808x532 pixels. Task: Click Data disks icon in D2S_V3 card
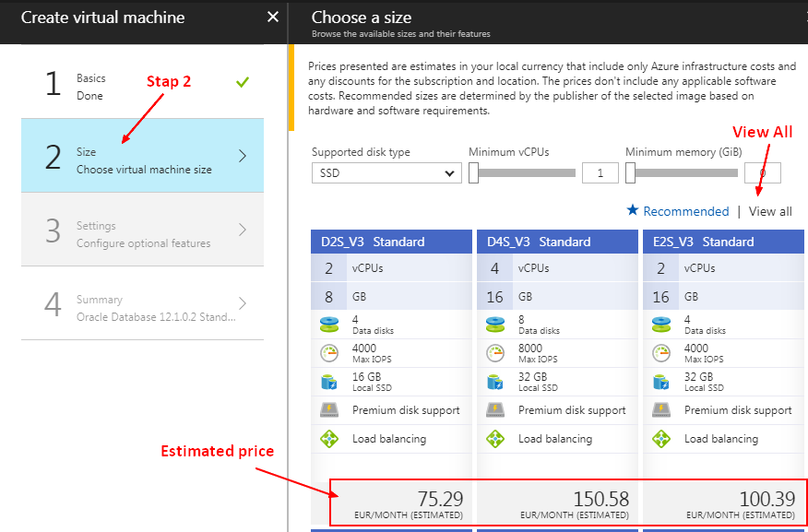[x=329, y=325]
